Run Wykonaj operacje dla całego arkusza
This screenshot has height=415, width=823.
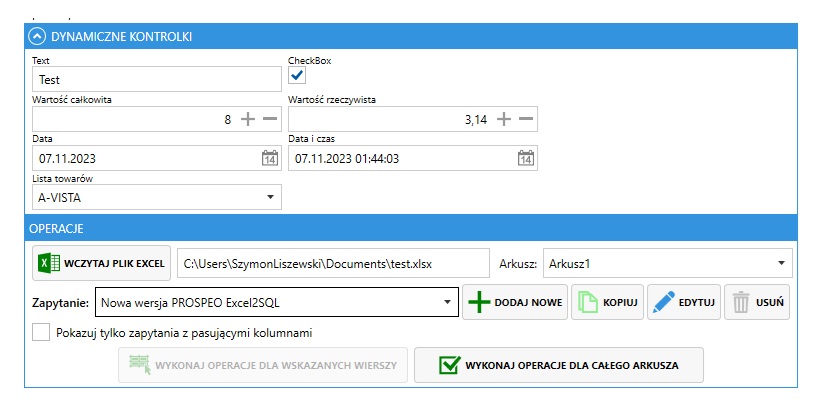558,365
